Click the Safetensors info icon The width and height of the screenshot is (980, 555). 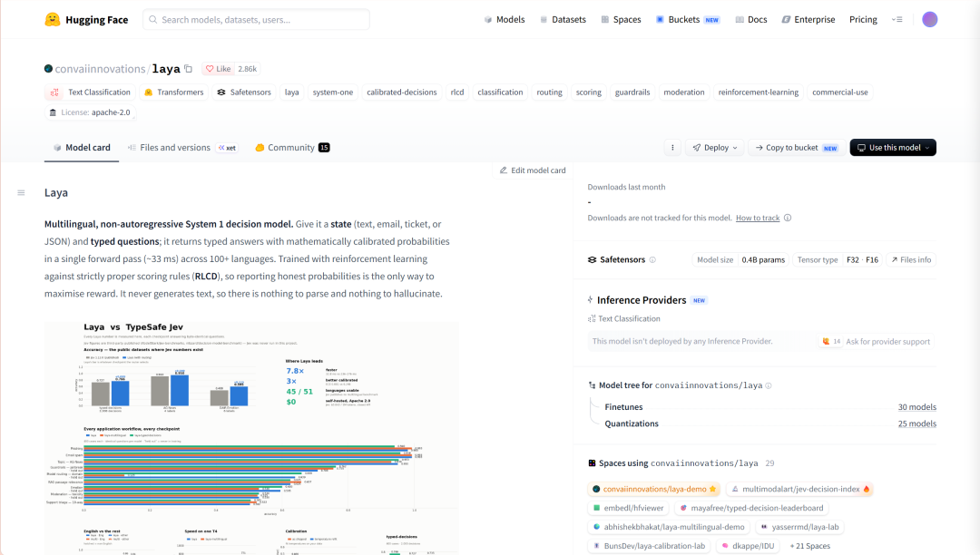[652, 259]
